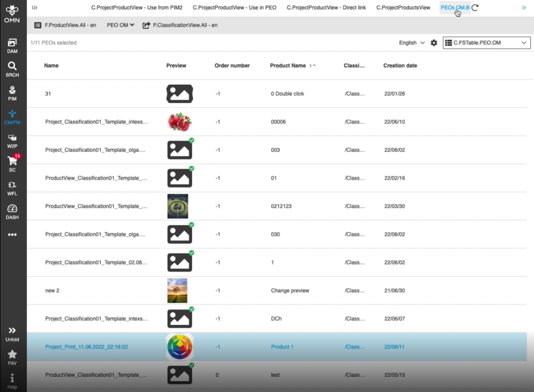The width and height of the screenshot is (534, 392).
Task: Open P.ClassificationView.All - en view
Action: pos(185,25)
